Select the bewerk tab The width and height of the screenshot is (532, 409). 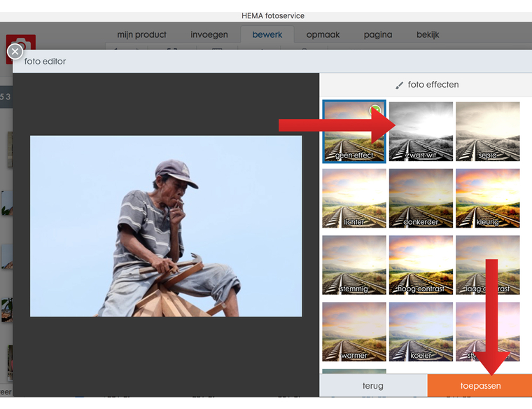point(267,34)
